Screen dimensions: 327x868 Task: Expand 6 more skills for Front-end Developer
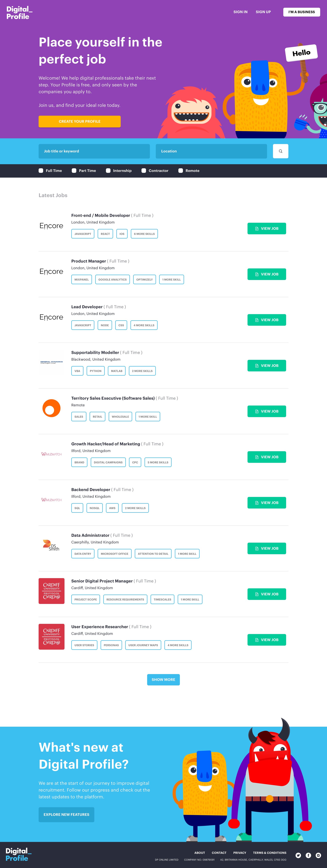(144, 234)
